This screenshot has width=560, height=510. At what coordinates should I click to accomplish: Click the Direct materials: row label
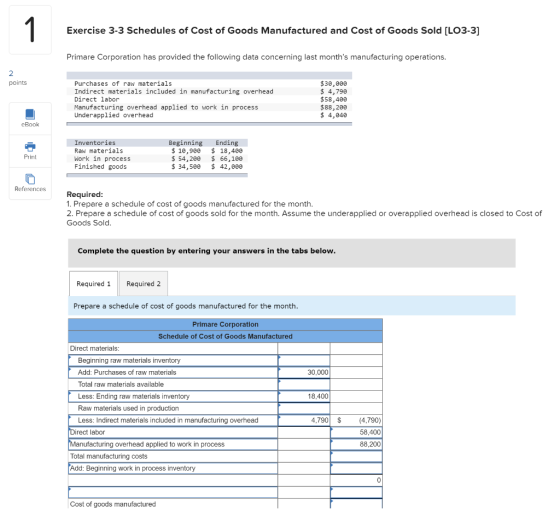tap(95, 348)
